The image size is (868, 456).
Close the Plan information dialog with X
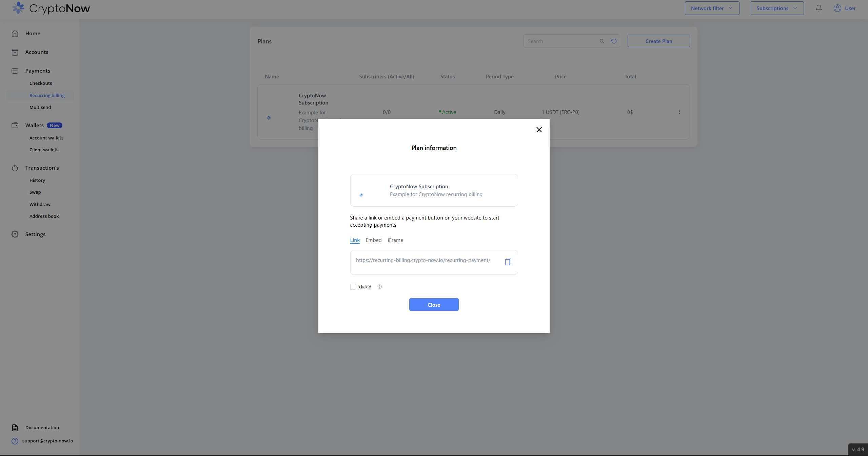pos(539,130)
